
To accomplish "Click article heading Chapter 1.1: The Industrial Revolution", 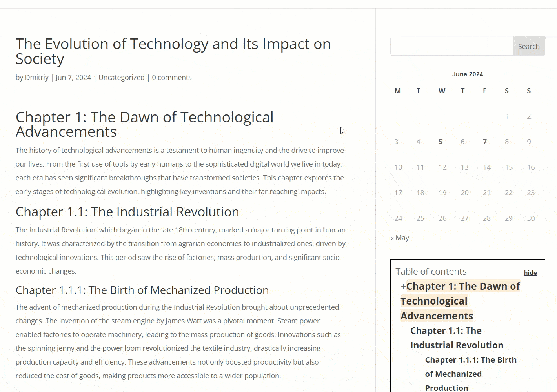I will tap(127, 212).
